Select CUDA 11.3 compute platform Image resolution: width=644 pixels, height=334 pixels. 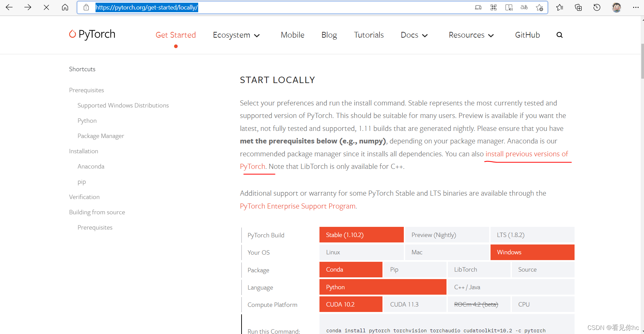coord(415,304)
